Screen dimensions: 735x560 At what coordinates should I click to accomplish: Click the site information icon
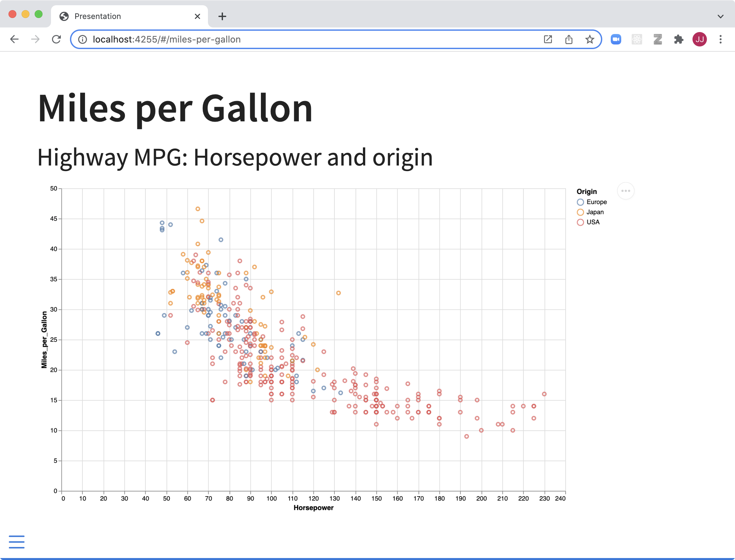(x=82, y=39)
